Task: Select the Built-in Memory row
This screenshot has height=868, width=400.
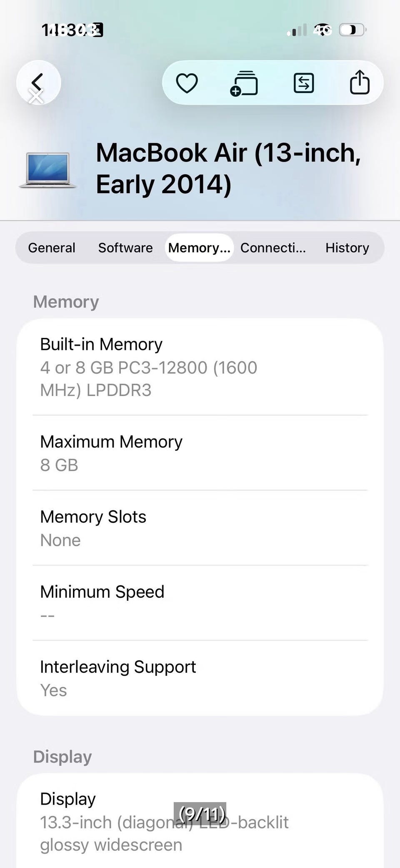Action: pos(200,367)
